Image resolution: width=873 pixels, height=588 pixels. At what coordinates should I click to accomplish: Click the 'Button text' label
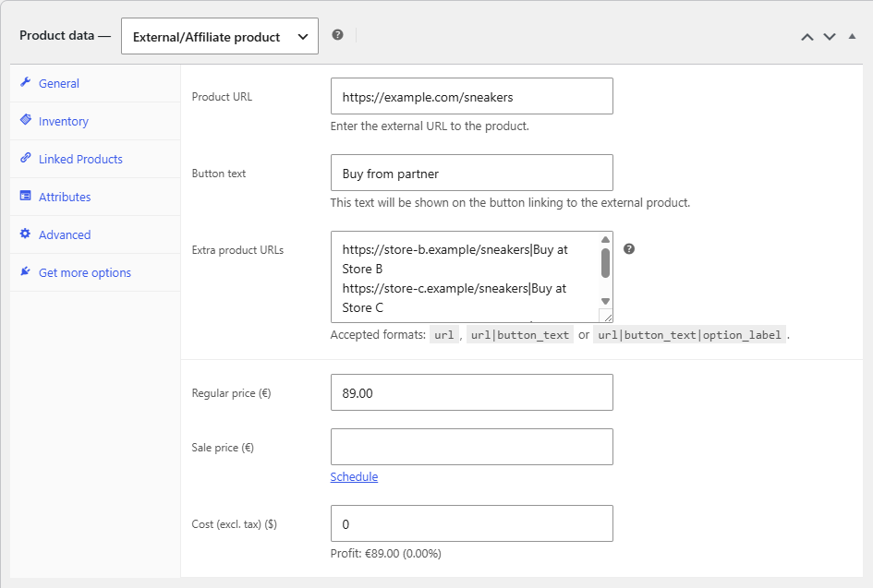tap(219, 174)
